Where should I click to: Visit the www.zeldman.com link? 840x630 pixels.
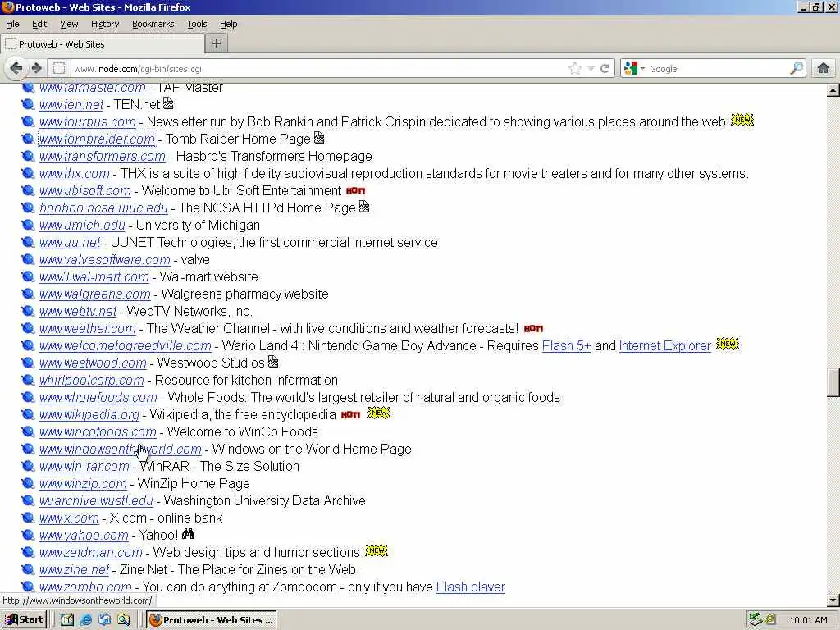pyautogui.click(x=90, y=552)
